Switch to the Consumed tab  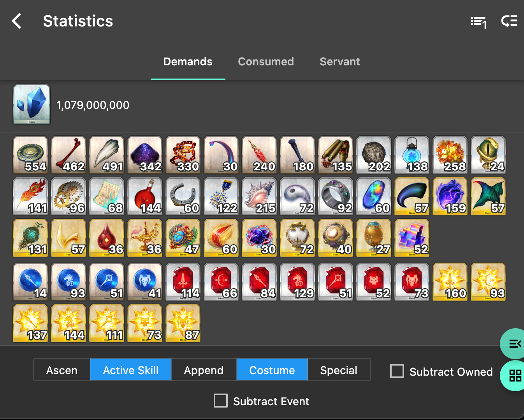coord(266,61)
